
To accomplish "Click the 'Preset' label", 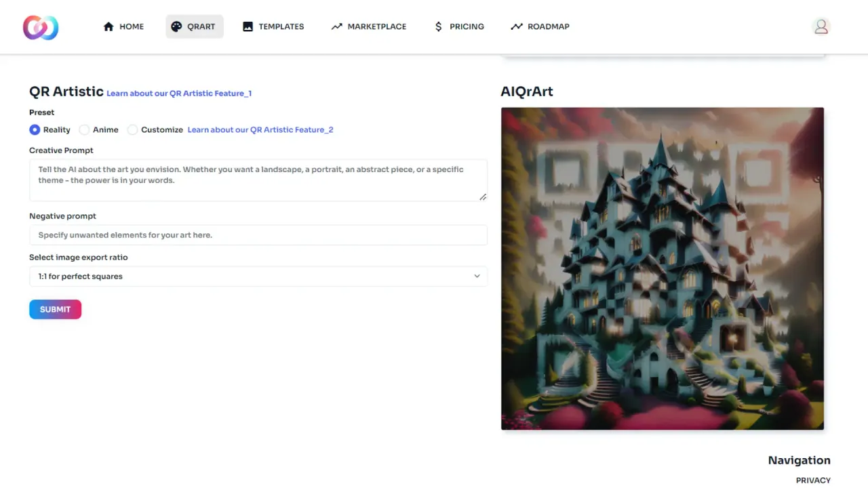I will click(42, 113).
